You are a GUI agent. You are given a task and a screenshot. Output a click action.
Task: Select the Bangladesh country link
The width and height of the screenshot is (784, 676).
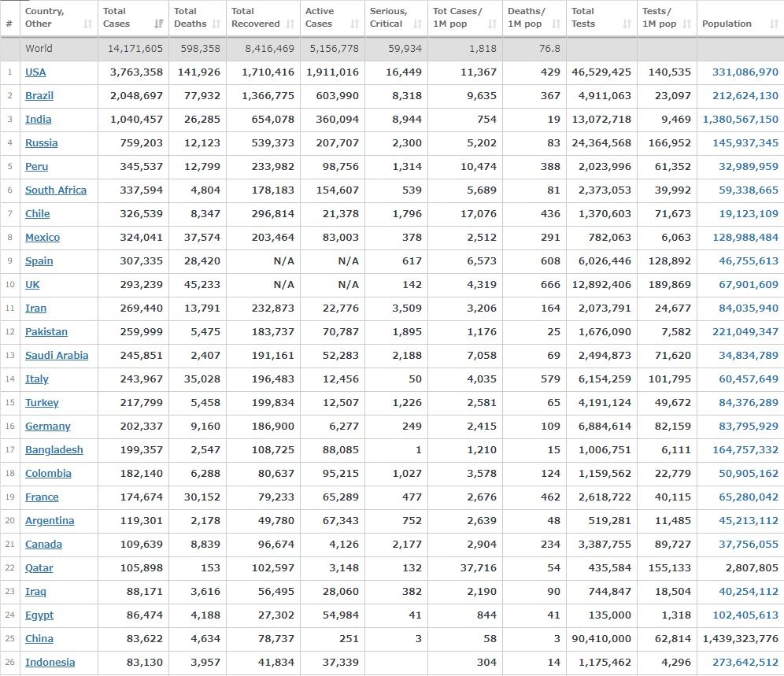[x=54, y=450]
